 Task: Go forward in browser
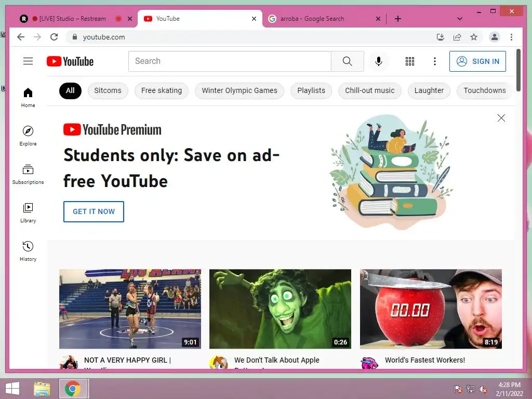click(x=37, y=37)
